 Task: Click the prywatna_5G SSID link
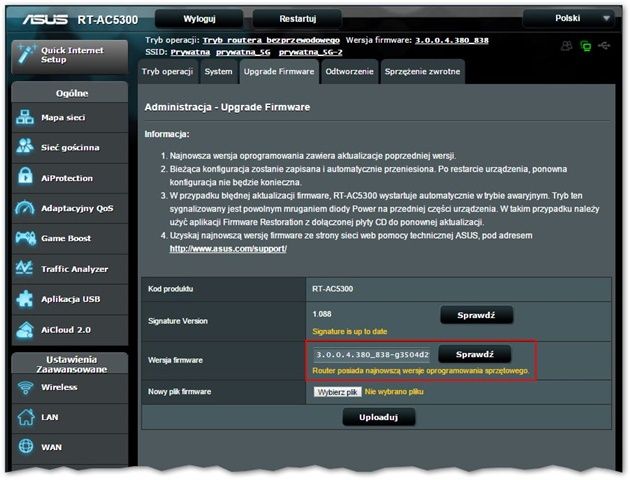pos(243,52)
